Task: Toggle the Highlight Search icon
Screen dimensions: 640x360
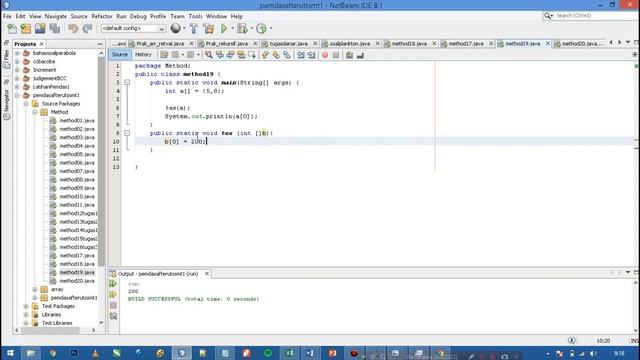Action: click(241, 55)
